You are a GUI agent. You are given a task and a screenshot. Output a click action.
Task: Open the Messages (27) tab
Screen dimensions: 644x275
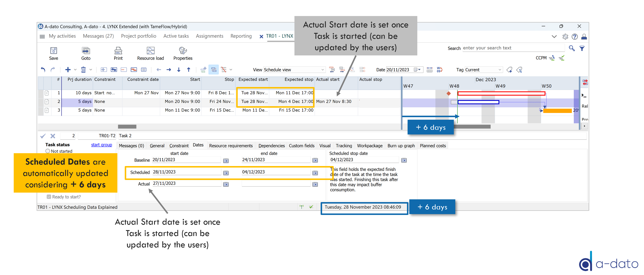98,36
